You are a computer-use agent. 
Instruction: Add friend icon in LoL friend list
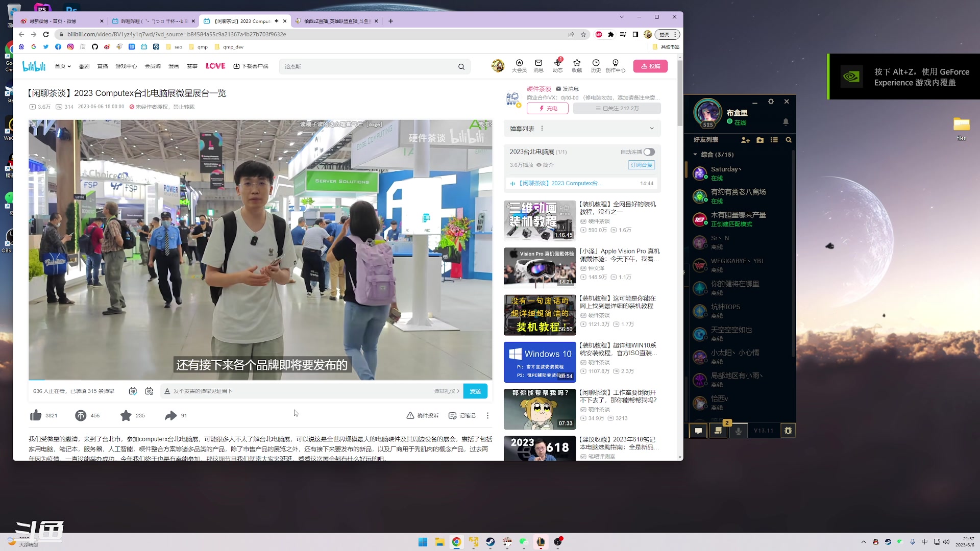(x=745, y=140)
